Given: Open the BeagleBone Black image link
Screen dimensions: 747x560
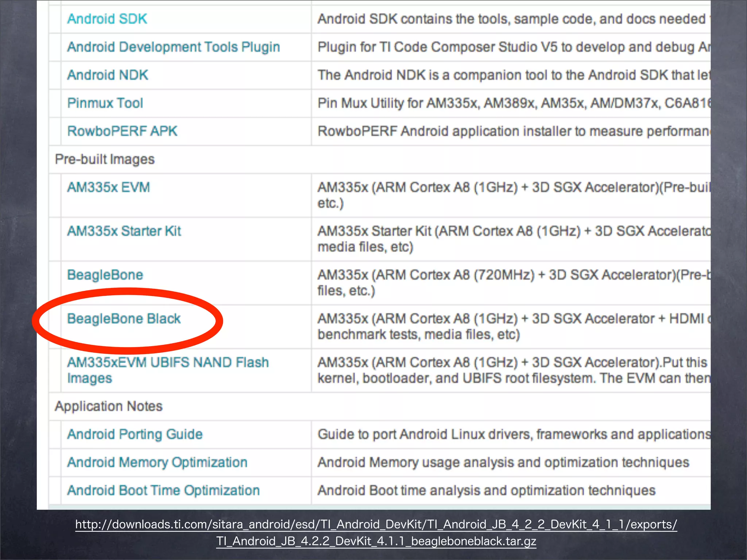Looking at the screenshot, I should (124, 319).
